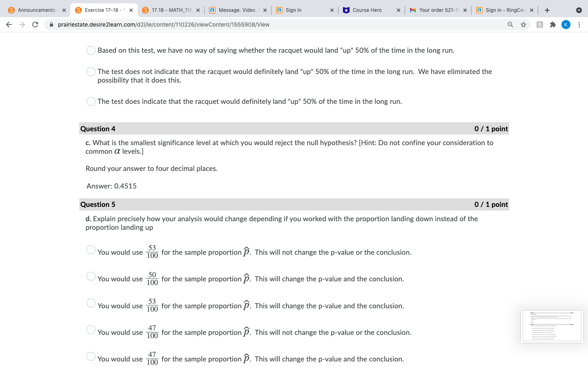The height and width of the screenshot is (368, 588).
Task: Reload the current quiz page
Action: [35, 25]
